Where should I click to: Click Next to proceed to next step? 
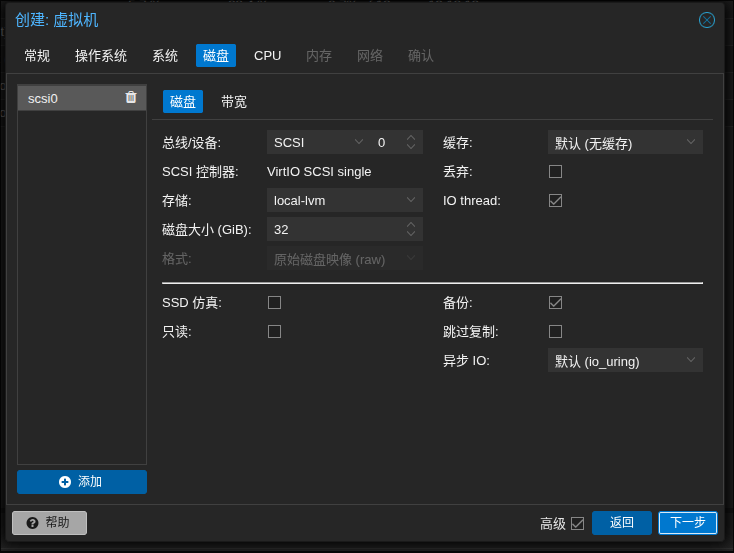point(687,522)
